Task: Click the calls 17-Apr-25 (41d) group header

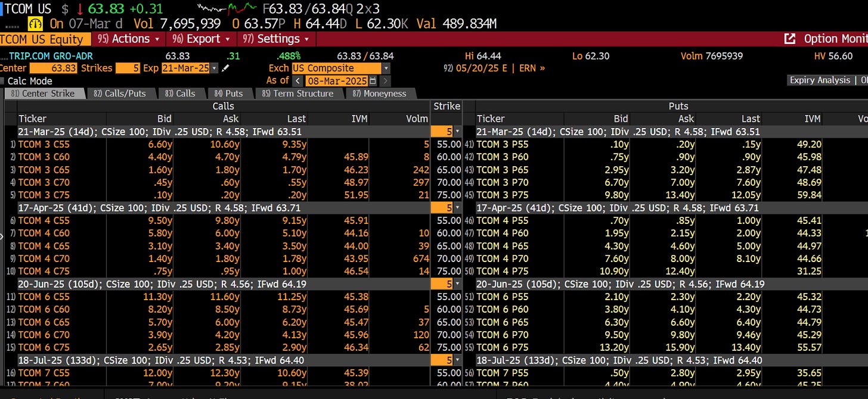Action: 223,208
